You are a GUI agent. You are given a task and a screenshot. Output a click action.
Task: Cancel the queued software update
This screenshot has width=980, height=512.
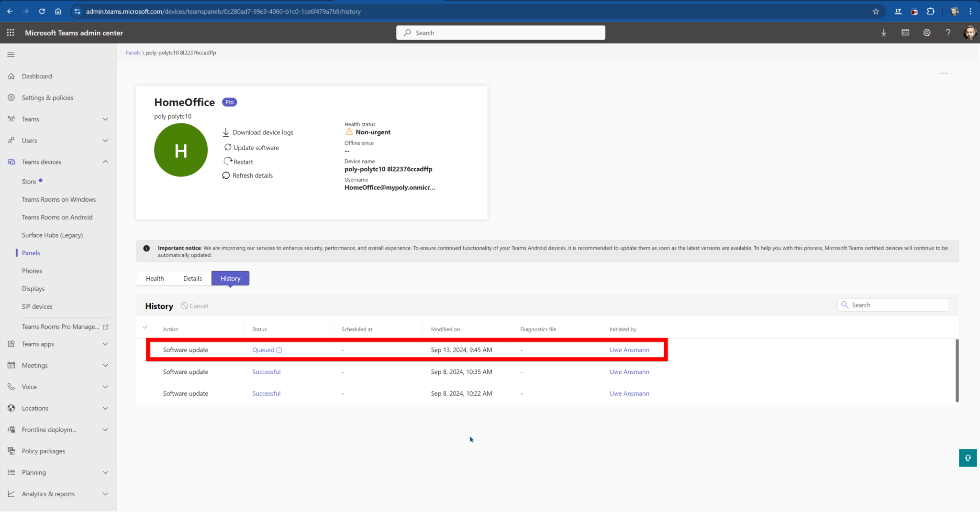[194, 305]
